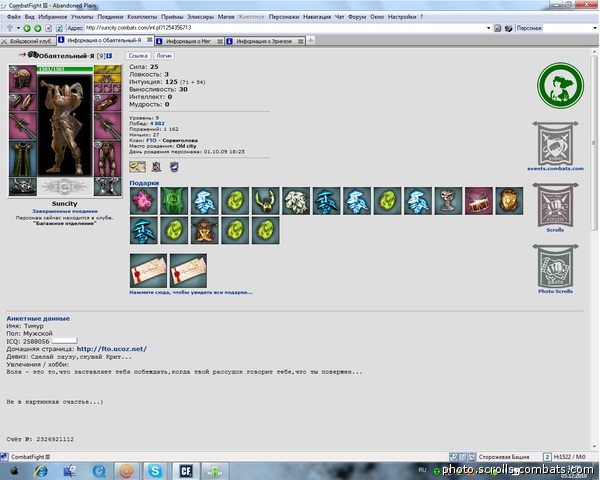Switch to the Бойцовский клуб tab
Viewport: 600px width, 480px height.
28,41
